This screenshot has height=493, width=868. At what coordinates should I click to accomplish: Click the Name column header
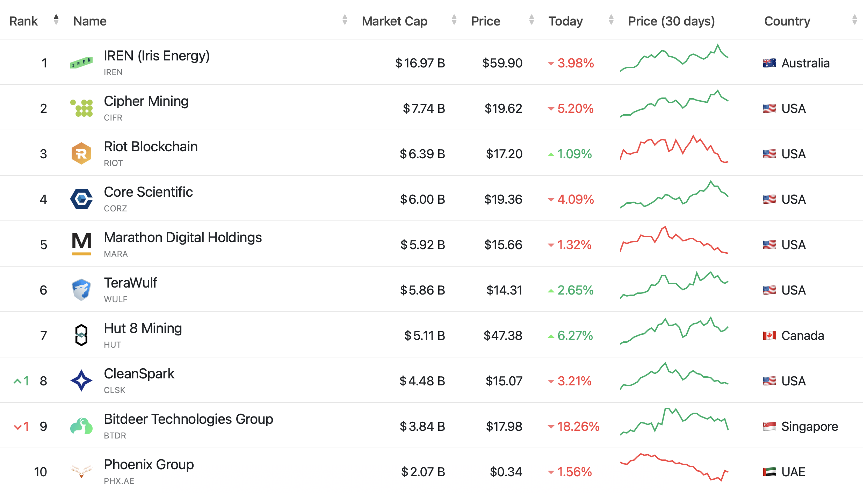pyautogui.click(x=90, y=21)
